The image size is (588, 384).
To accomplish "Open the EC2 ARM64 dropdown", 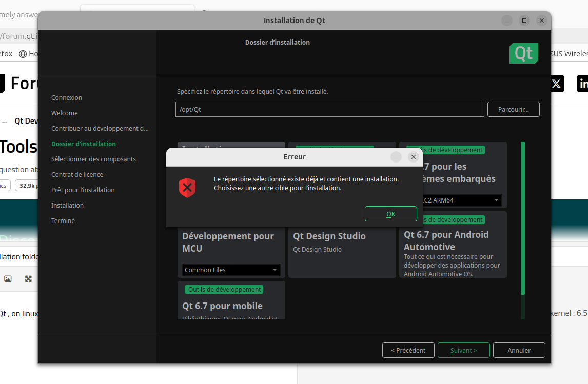I will [461, 200].
